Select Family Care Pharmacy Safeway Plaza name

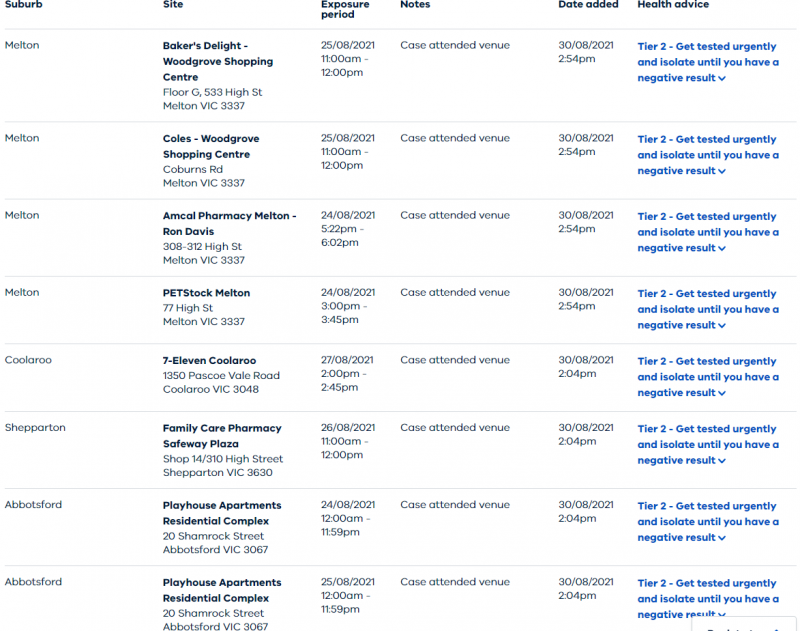tap(222, 436)
